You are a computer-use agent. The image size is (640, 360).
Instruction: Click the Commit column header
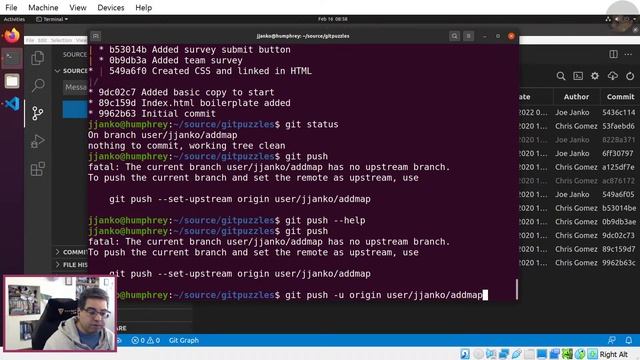(x=620, y=97)
